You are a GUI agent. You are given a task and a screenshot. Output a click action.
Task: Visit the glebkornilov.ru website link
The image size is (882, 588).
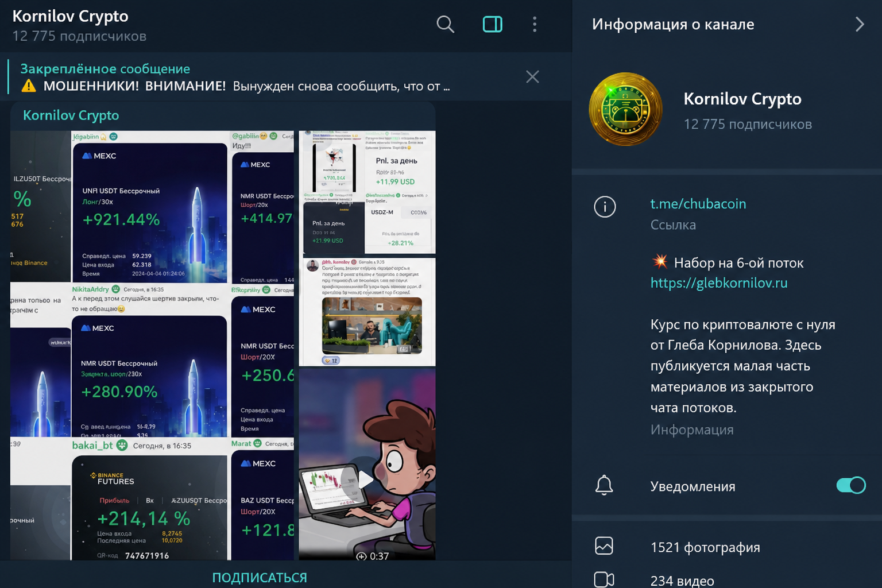click(x=719, y=283)
